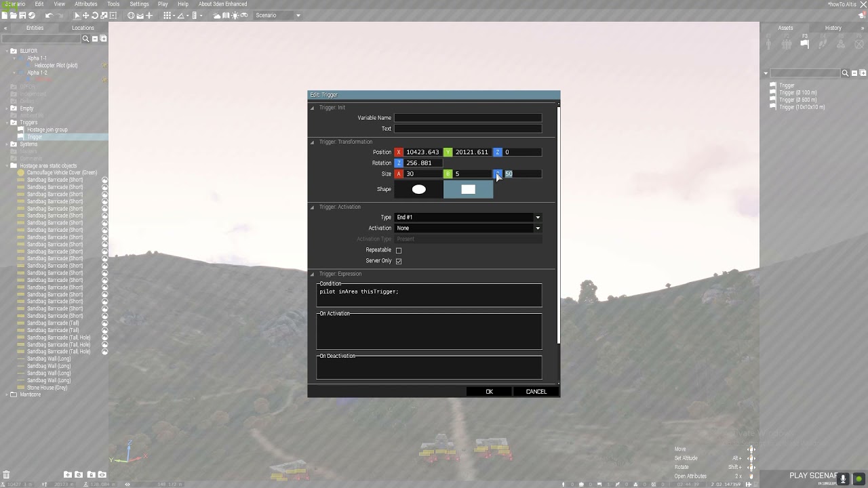Open grid translation snap dropdown

(174, 16)
